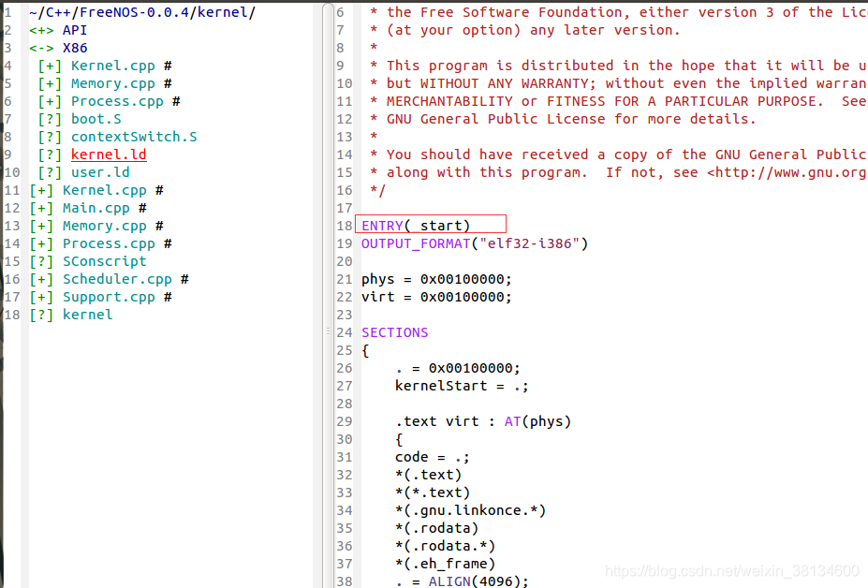Image resolution: width=868 pixels, height=588 pixels.
Task: Open the kernel binary entry
Action: [x=87, y=315]
